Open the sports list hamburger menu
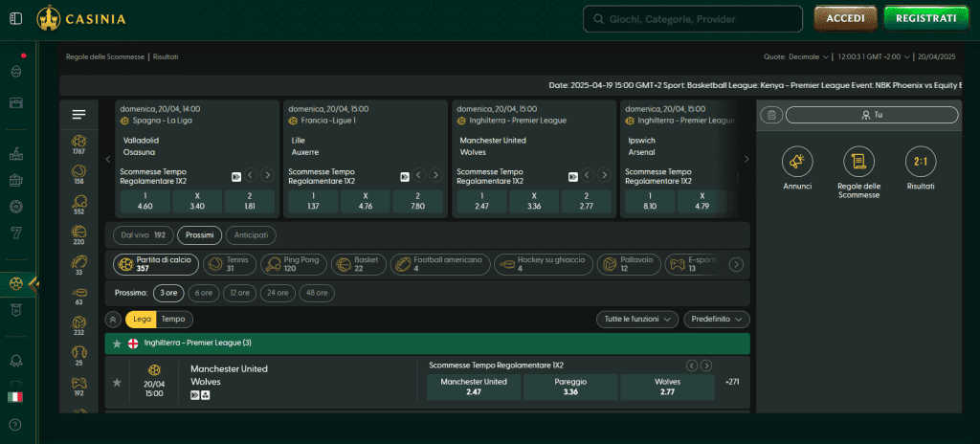Viewport: 980px width, 444px height. pos(78,115)
